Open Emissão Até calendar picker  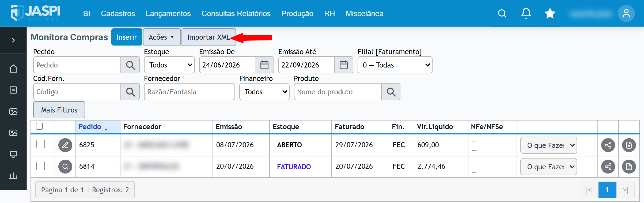point(344,65)
